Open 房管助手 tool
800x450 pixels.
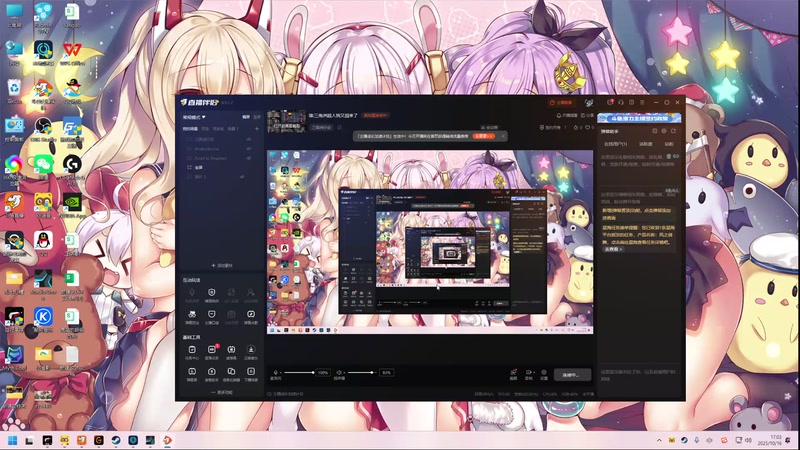(x=212, y=374)
